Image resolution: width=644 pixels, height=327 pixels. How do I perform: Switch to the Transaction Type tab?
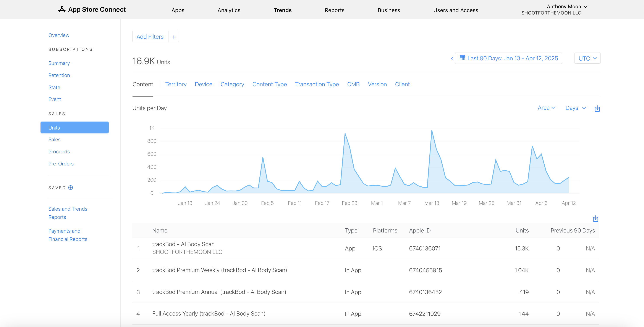pyautogui.click(x=317, y=84)
